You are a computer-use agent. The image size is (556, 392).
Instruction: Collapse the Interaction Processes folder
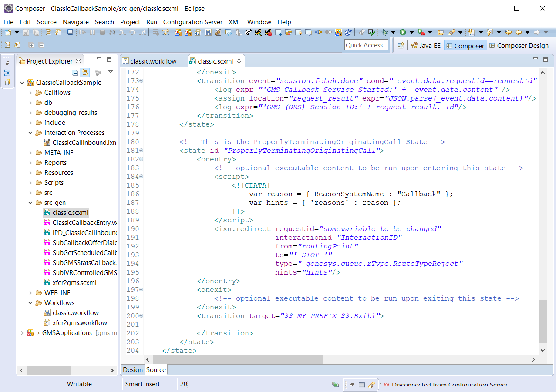[30, 133]
